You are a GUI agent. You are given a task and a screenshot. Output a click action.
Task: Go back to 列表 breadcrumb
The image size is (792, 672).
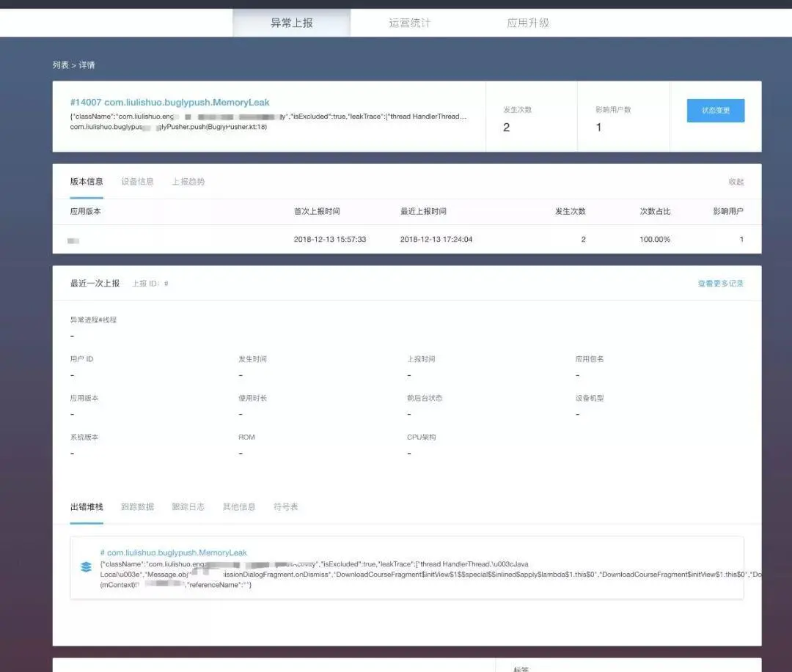pyautogui.click(x=61, y=64)
